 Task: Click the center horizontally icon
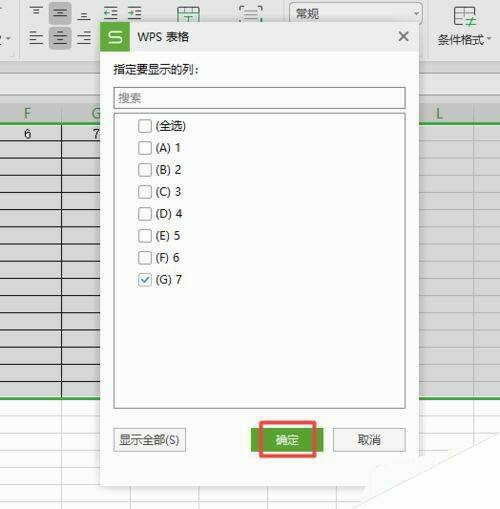click(x=60, y=38)
